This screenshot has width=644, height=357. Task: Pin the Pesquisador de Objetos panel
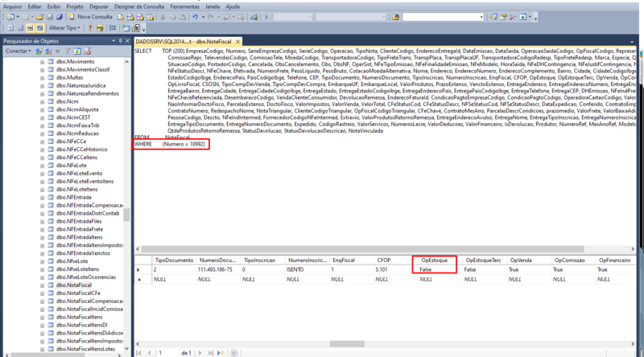tap(120, 41)
